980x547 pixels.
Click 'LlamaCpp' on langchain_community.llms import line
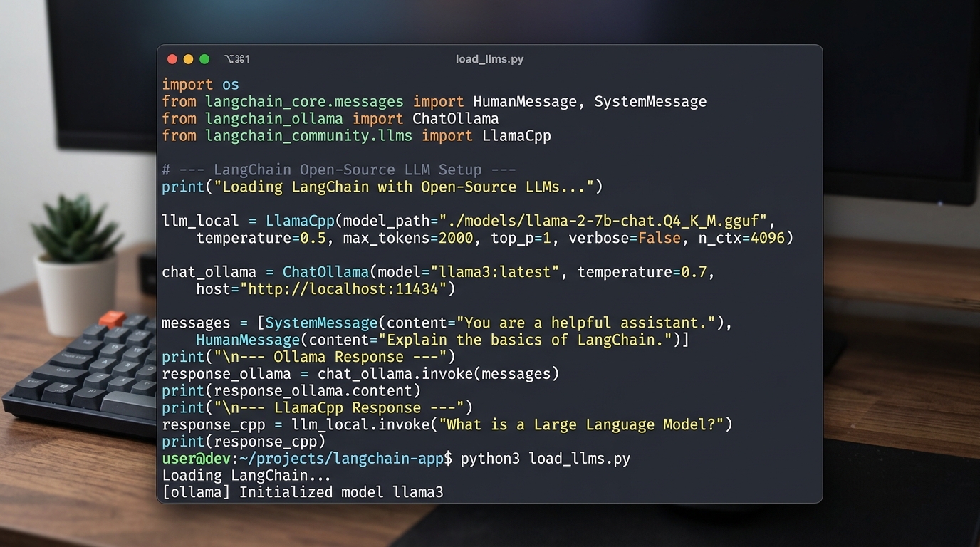pos(516,136)
